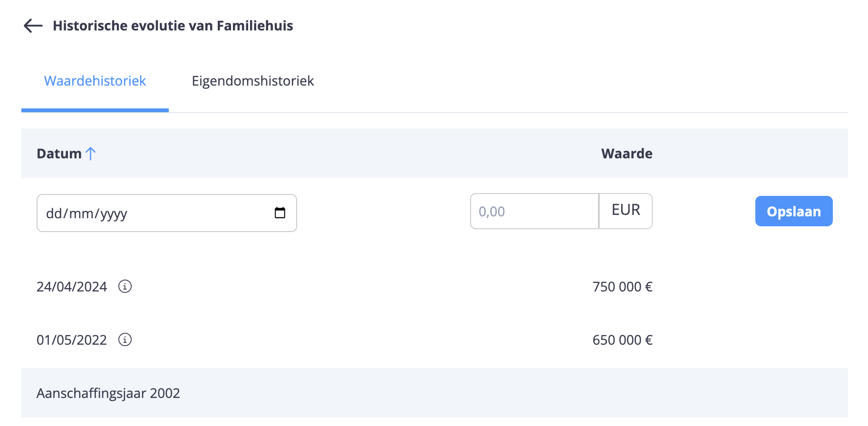Click the Aanschaffingsjaar 2002 row
Viewport: 868px width, 426px height.
pyautogui.click(x=434, y=393)
